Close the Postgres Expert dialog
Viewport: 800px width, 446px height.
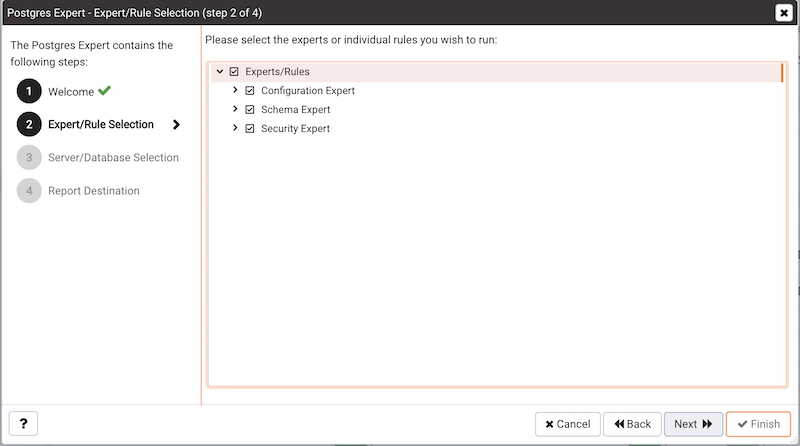click(783, 13)
